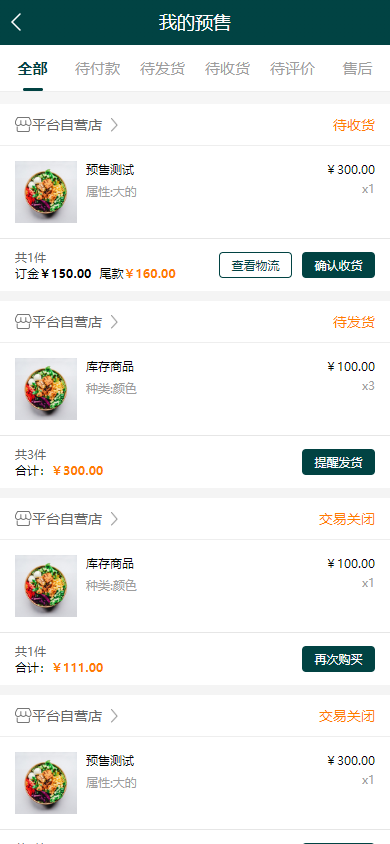Open the 待评价 tab

(x=293, y=69)
